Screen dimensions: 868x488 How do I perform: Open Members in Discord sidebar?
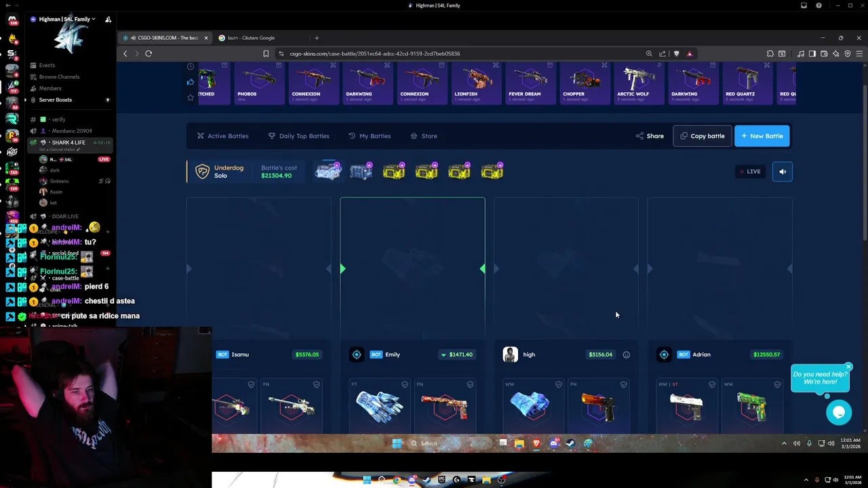tap(50, 88)
